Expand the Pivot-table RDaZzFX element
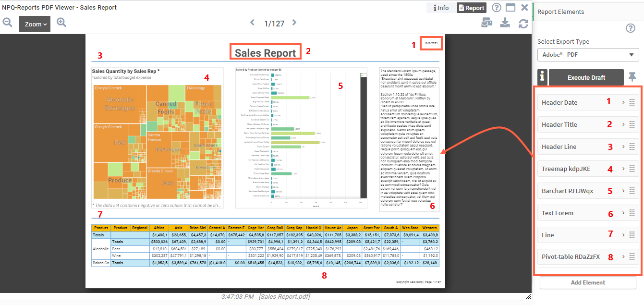This screenshot has width=644, height=305. tap(623, 256)
